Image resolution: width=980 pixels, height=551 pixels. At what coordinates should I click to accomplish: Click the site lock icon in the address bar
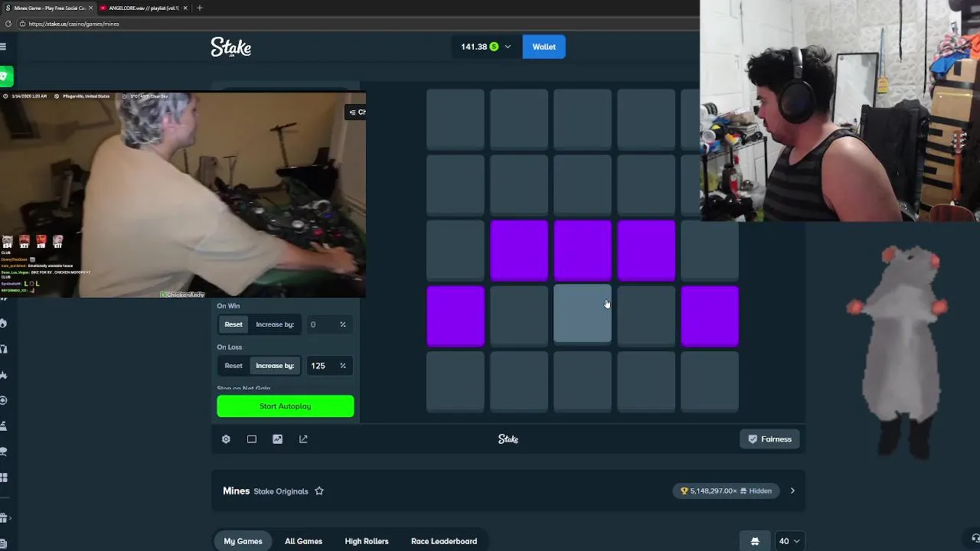coord(22,24)
